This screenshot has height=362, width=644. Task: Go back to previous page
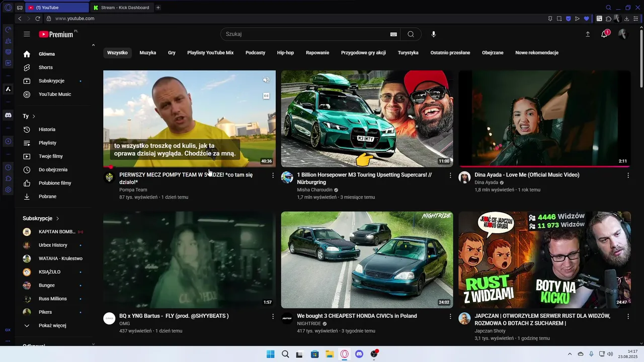20,19
